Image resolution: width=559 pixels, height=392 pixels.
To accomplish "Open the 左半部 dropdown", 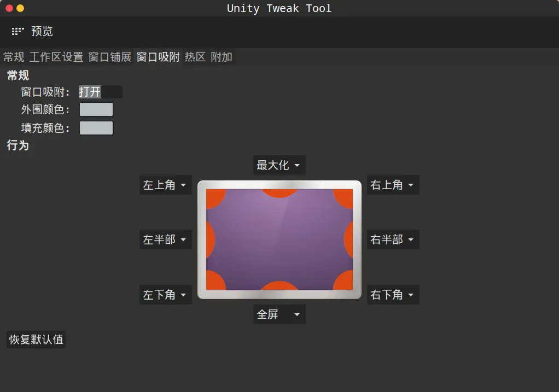I will click(165, 239).
